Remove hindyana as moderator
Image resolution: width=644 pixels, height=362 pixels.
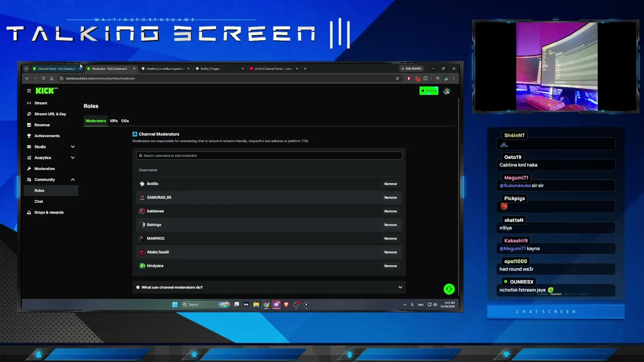coord(390,266)
